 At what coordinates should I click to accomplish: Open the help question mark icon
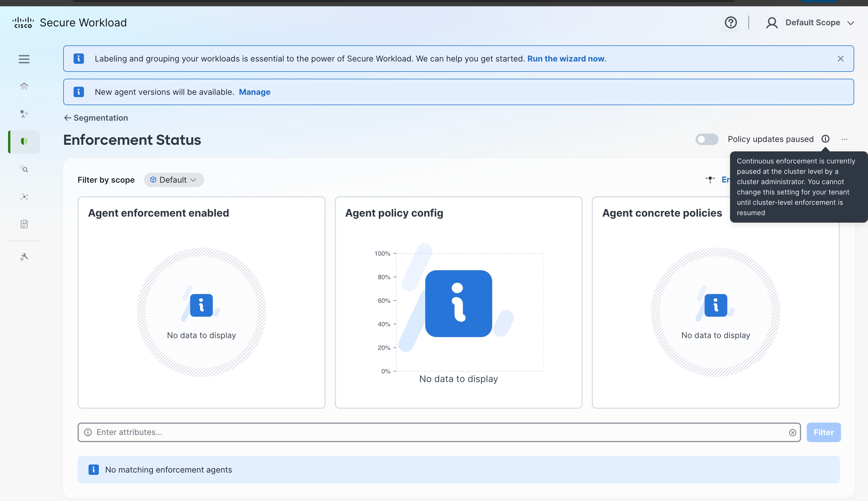[731, 22]
